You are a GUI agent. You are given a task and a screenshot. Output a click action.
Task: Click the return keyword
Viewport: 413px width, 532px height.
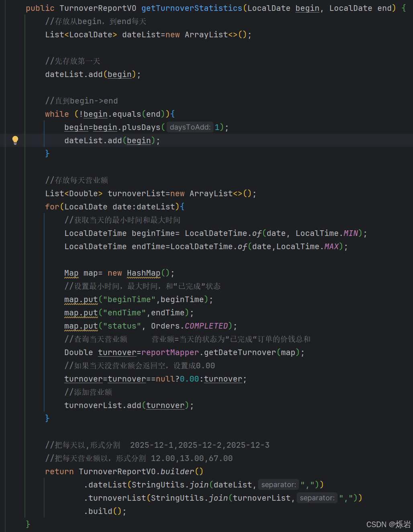(59, 471)
